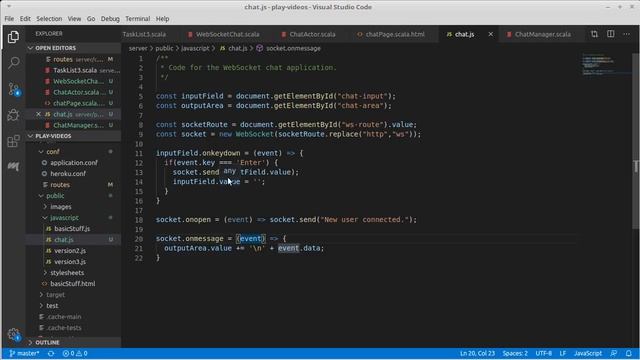
Task: Collapse the javascript folder
Action: (x=73, y=218)
